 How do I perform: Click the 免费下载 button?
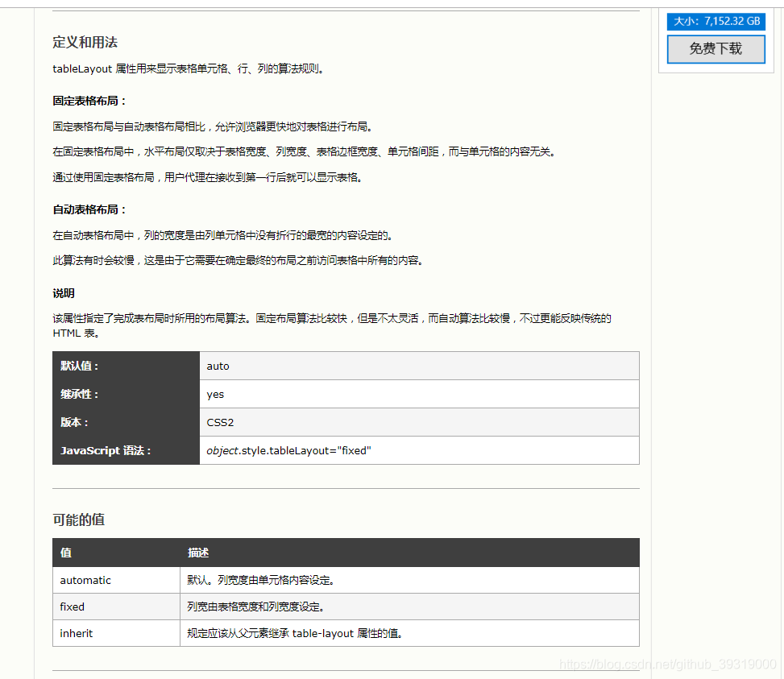(716, 49)
